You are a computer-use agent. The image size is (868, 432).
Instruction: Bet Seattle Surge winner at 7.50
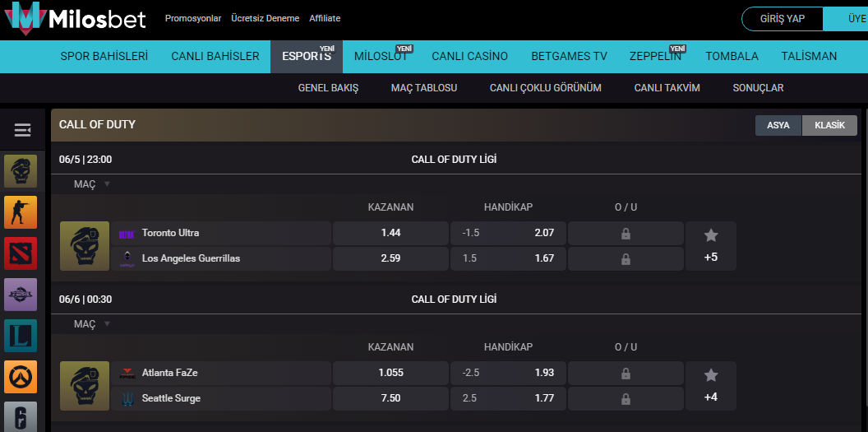(390, 399)
